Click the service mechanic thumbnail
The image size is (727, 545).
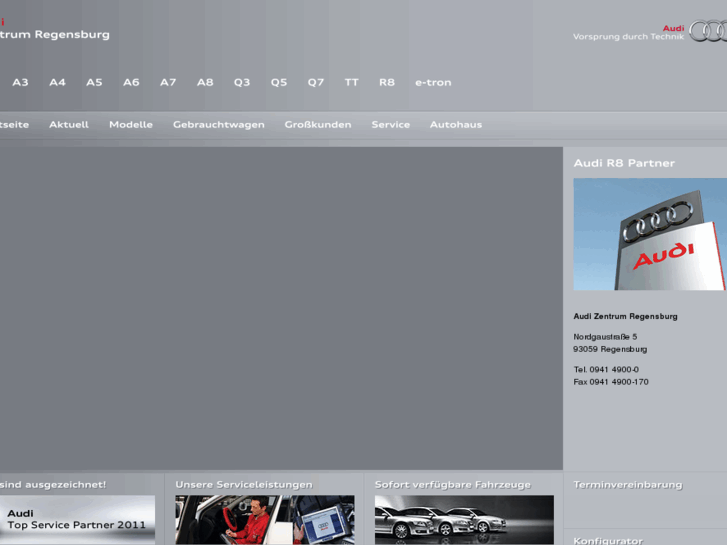click(x=265, y=520)
